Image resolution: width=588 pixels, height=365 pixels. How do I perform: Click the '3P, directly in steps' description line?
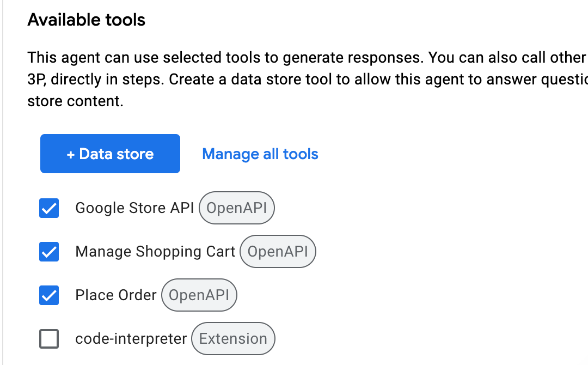coord(308,80)
